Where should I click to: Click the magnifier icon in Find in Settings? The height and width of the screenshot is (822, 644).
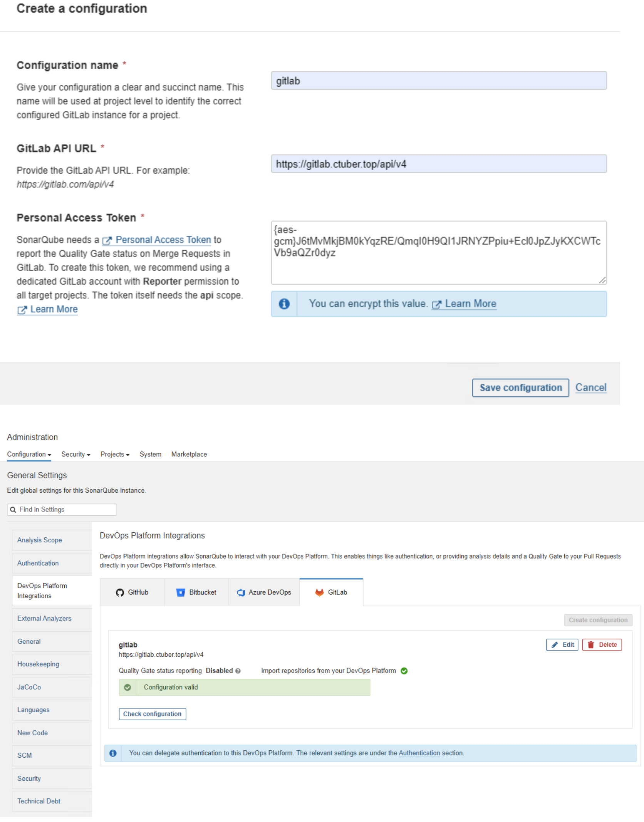[x=13, y=510]
